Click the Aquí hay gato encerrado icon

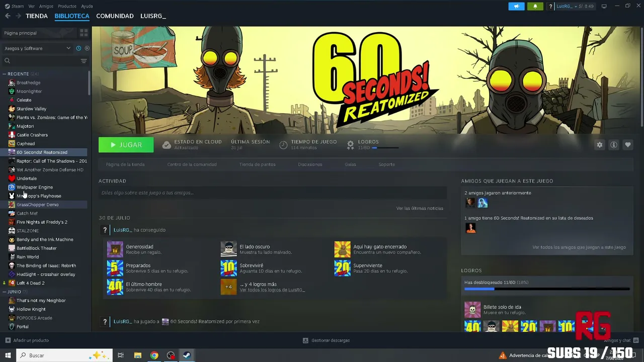click(342, 249)
